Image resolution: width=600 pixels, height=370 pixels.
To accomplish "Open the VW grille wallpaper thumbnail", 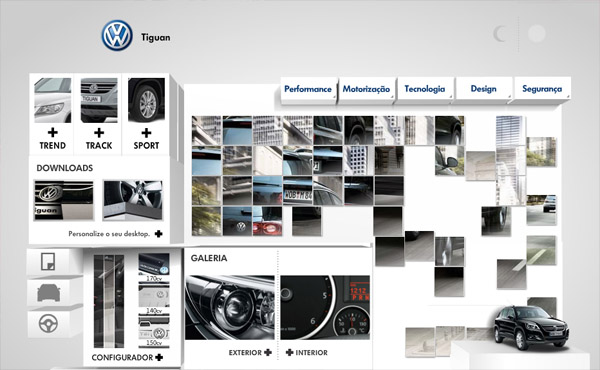I will coord(64,200).
